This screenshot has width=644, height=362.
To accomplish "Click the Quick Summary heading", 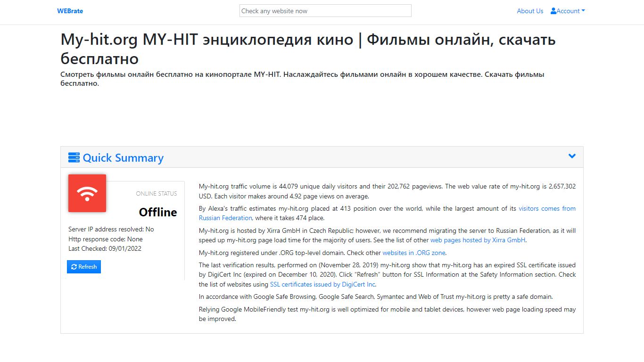I will tap(123, 158).
